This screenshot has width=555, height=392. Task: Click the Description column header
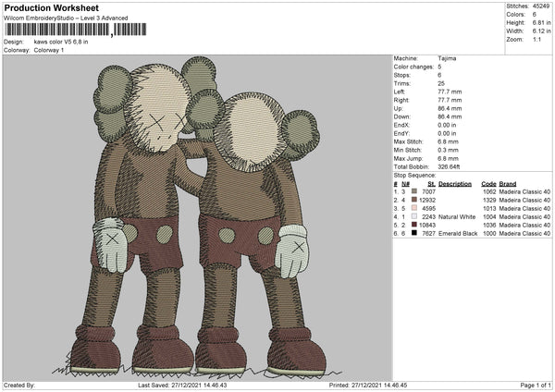tap(455, 184)
